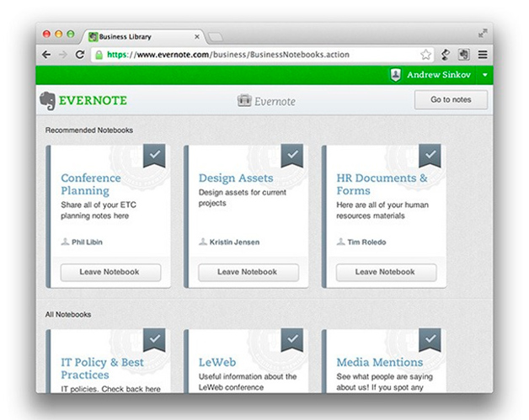Click the business briefcase icon beside Evernote
The width and height of the screenshot is (529, 420).
pos(244,100)
